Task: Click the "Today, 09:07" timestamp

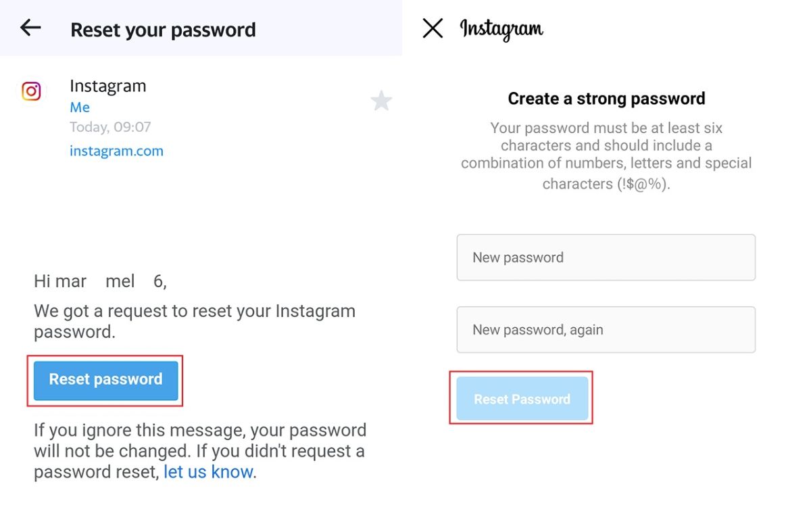Action: (x=110, y=127)
